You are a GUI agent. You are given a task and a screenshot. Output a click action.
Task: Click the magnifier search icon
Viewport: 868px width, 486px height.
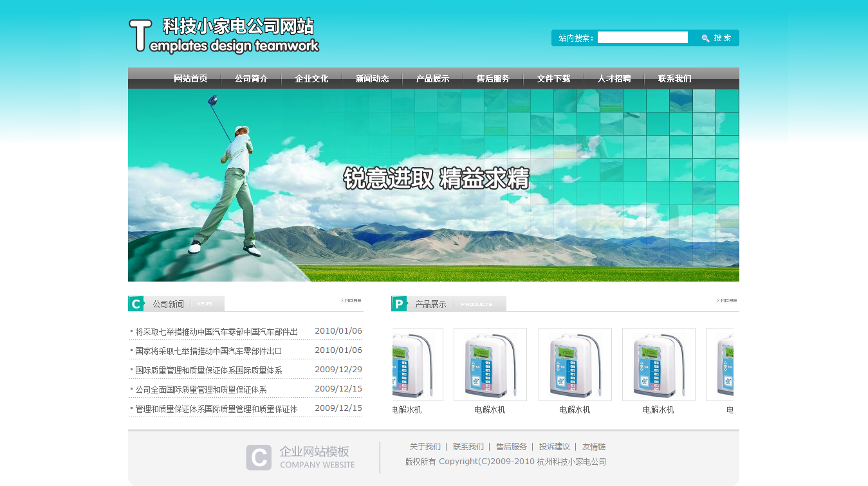click(x=705, y=38)
